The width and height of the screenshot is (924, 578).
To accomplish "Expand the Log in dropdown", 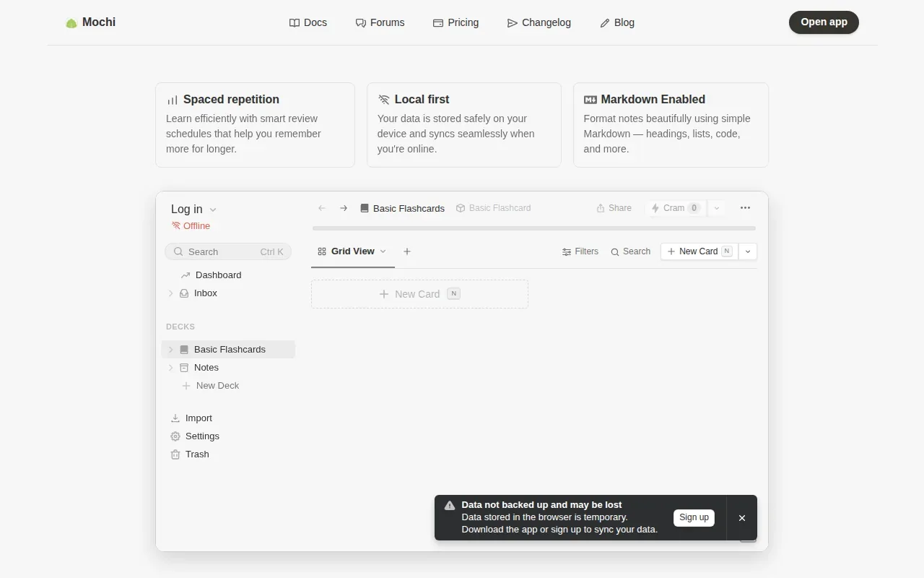I will [x=194, y=209].
